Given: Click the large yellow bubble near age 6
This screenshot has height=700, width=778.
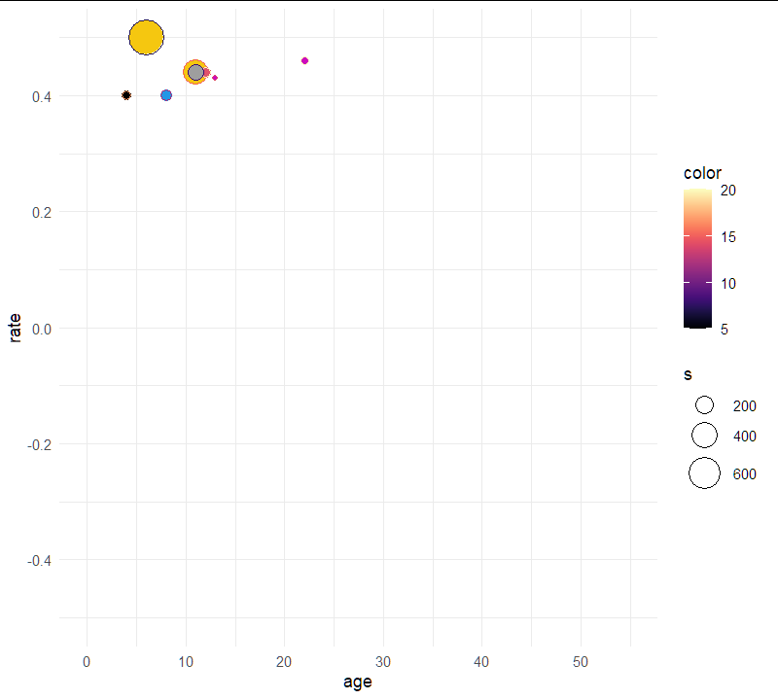Looking at the screenshot, I should pos(147,37).
